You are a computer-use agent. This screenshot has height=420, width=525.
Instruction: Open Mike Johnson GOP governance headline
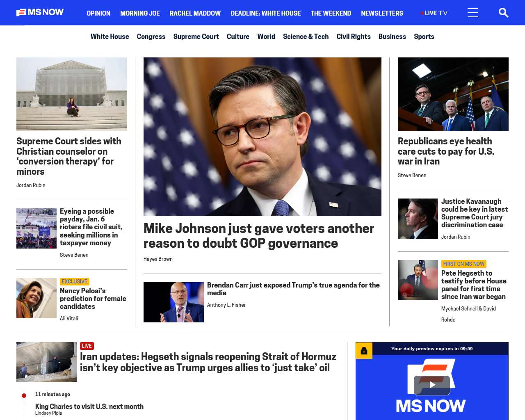coord(259,236)
